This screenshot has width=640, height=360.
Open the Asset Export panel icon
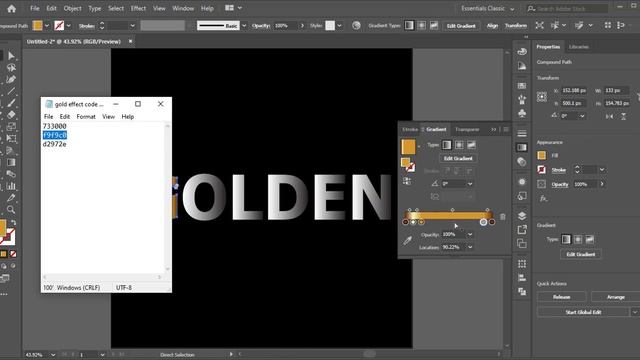click(522, 230)
